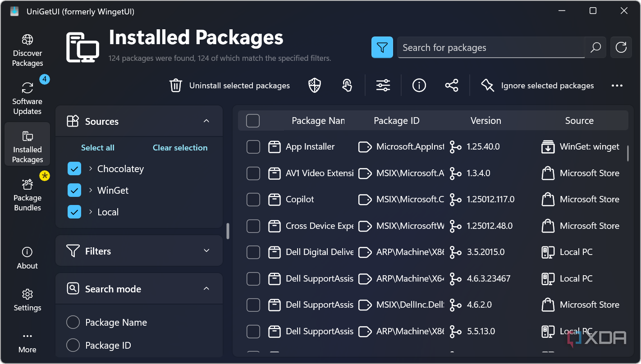Select the version 5.5.13.0 cell
This screenshot has height=364, width=641.
coord(481,332)
